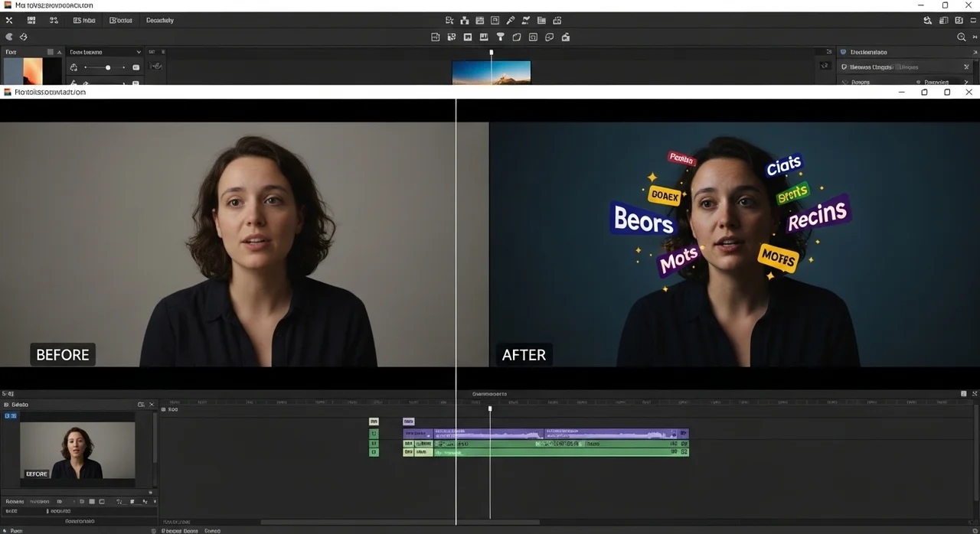Click the folder icon in the top toolbar

[541, 21]
